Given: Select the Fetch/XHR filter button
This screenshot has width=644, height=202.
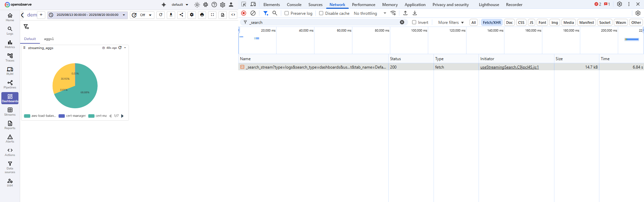Looking at the screenshot, I should coord(492,23).
